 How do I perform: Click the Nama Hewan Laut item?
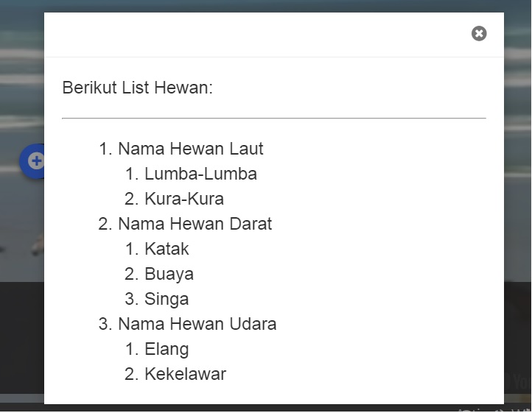coord(190,149)
